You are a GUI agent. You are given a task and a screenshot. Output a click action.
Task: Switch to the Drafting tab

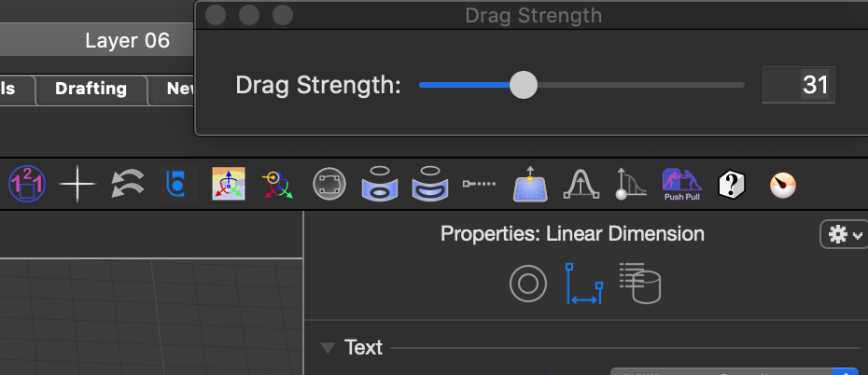click(91, 89)
